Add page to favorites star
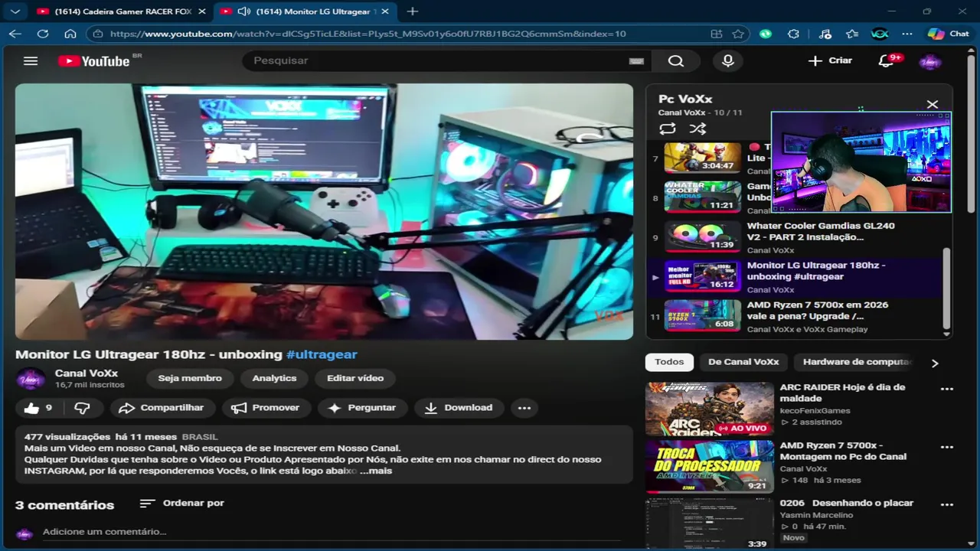This screenshot has height=551, width=980. (738, 34)
